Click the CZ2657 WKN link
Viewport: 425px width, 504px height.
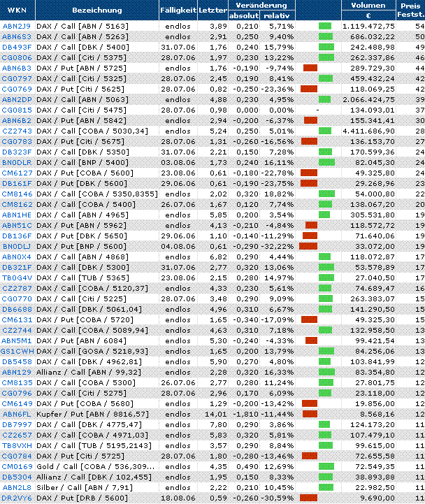tap(17, 435)
